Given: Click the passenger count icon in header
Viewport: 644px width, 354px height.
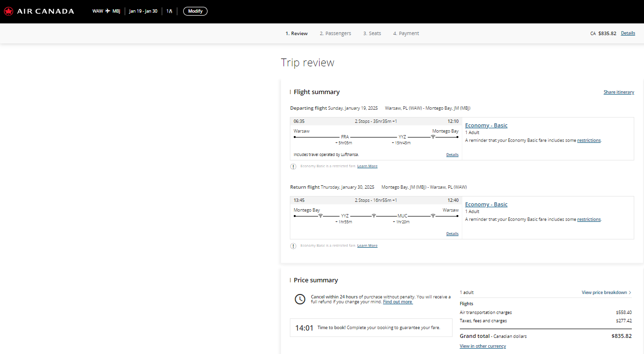Looking at the screenshot, I should coord(170,11).
